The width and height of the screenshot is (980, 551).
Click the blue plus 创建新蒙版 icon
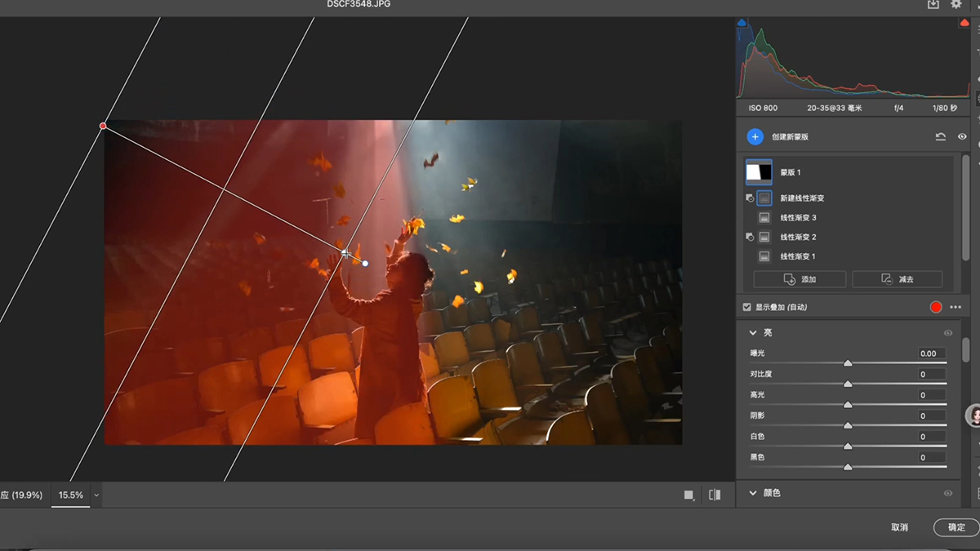click(755, 137)
